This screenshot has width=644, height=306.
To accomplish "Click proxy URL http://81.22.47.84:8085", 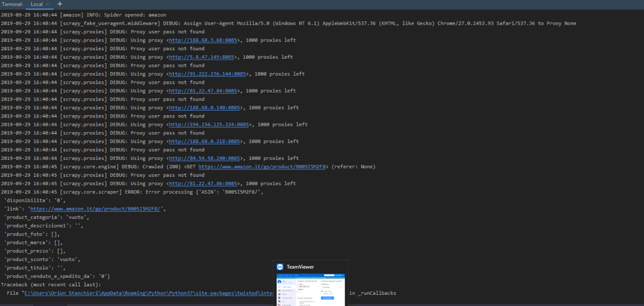I will [203, 91].
